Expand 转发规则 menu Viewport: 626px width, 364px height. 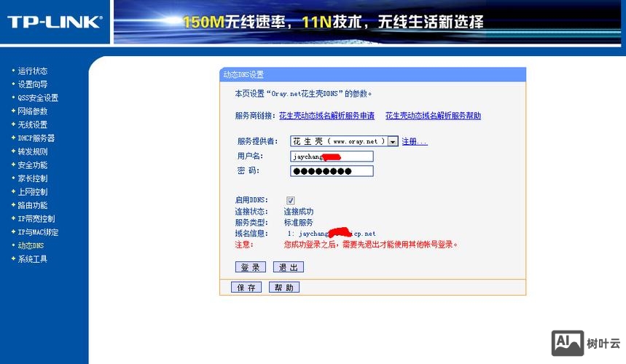(x=32, y=151)
